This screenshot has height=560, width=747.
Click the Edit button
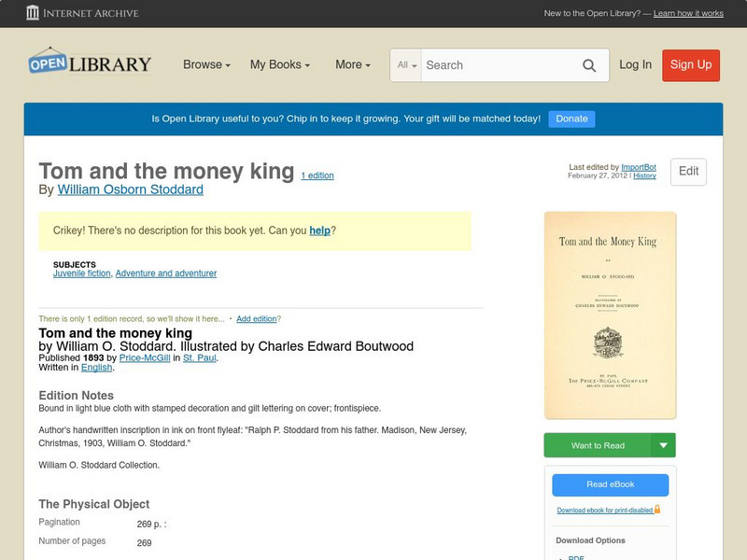tap(688, 172)
